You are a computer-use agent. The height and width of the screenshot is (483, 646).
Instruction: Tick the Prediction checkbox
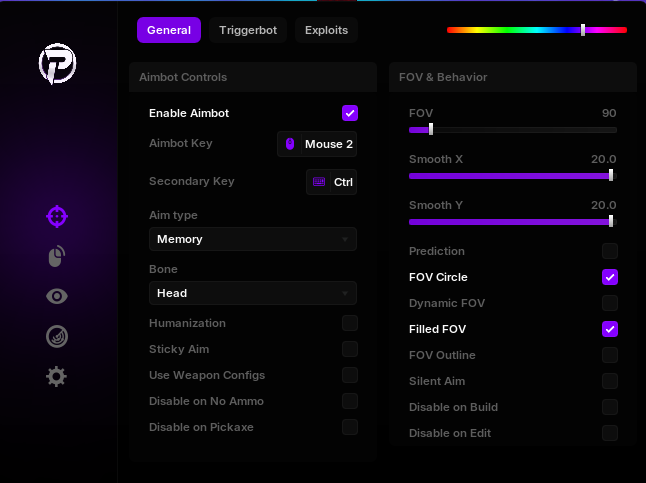(609, 251)
